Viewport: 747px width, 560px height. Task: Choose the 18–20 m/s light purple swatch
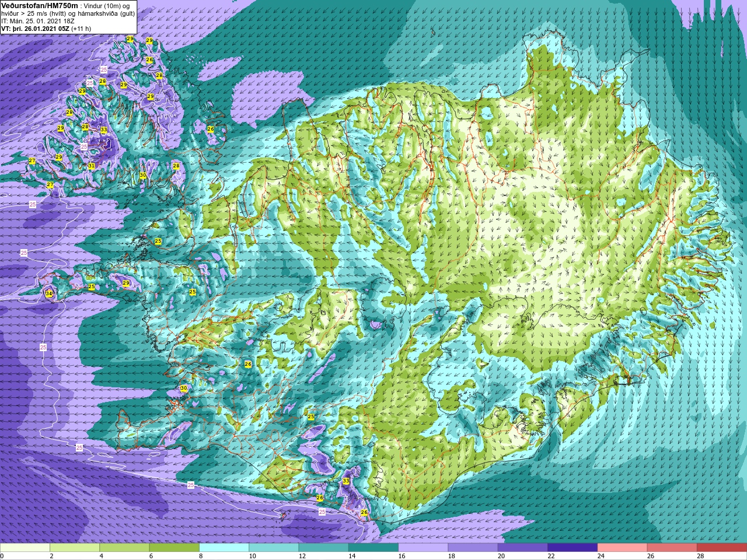tap(473, 548)
